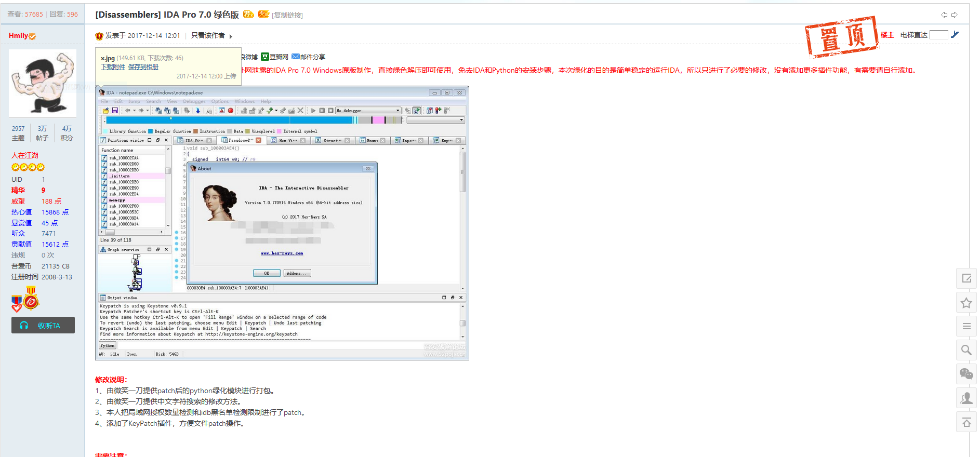Click the 热心值 label

tap(22, 212)
